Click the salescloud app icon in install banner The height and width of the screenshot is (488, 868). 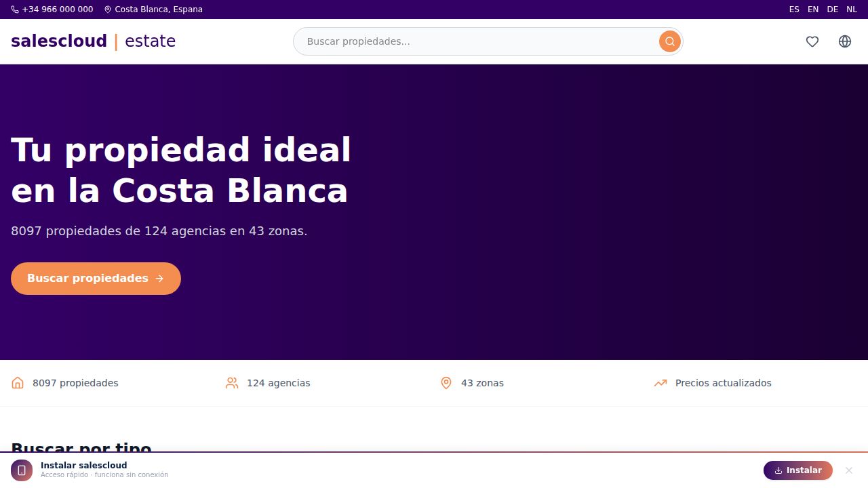click(x=22, y=470)
